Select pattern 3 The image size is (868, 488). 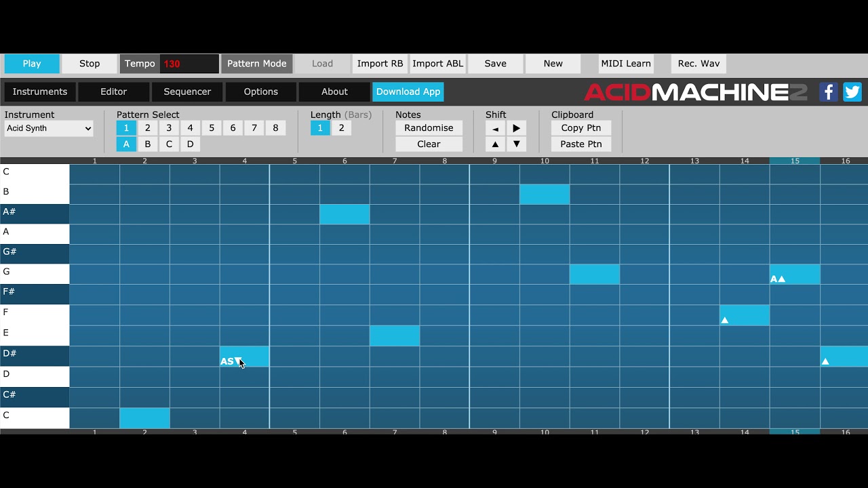169,128
